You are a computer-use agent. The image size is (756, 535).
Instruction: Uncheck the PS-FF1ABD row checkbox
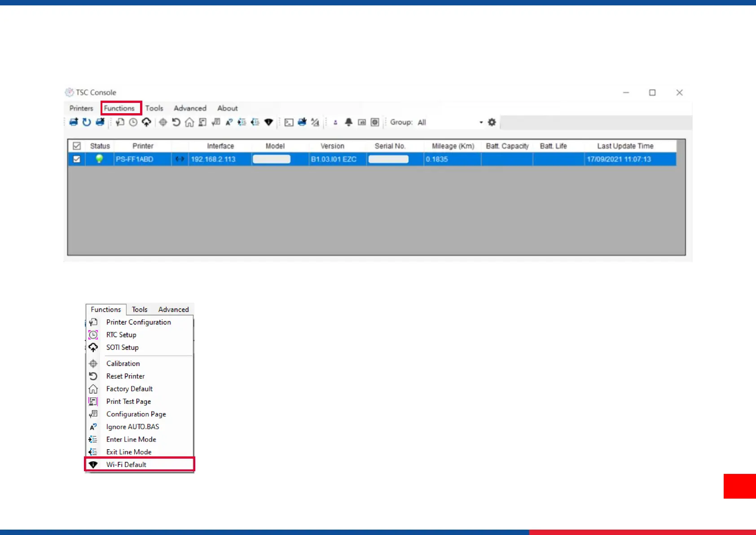pos(77,159)
